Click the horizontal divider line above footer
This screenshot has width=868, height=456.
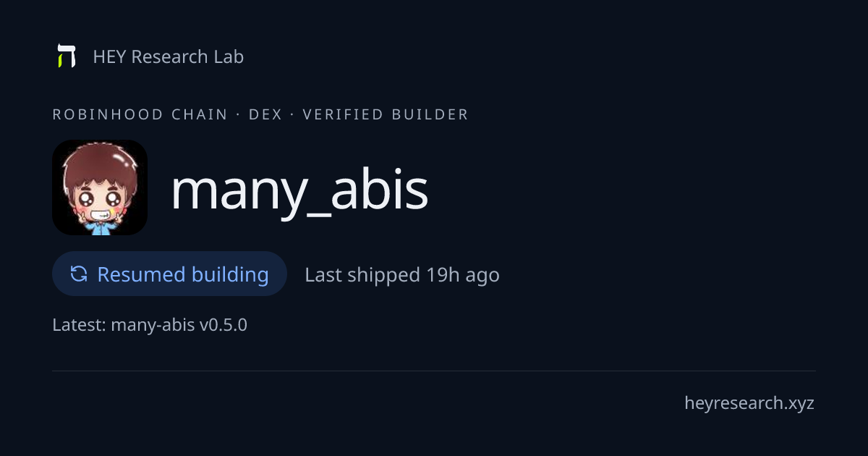click(x=434, y=371)
